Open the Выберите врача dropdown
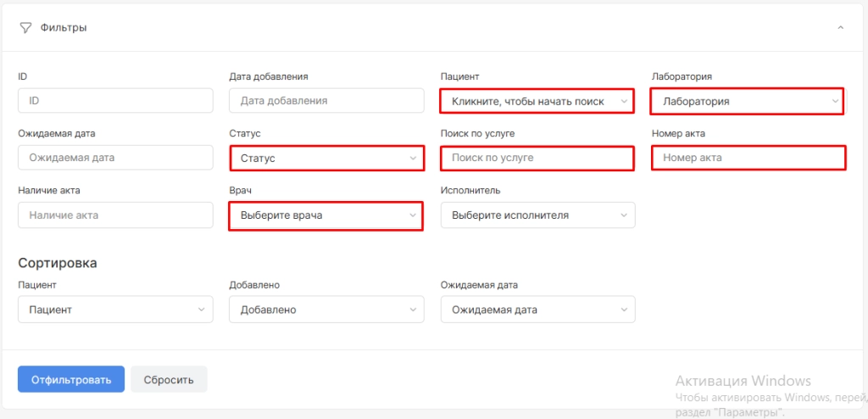Viewport: 868px width, 419px height. coord(325,215)
